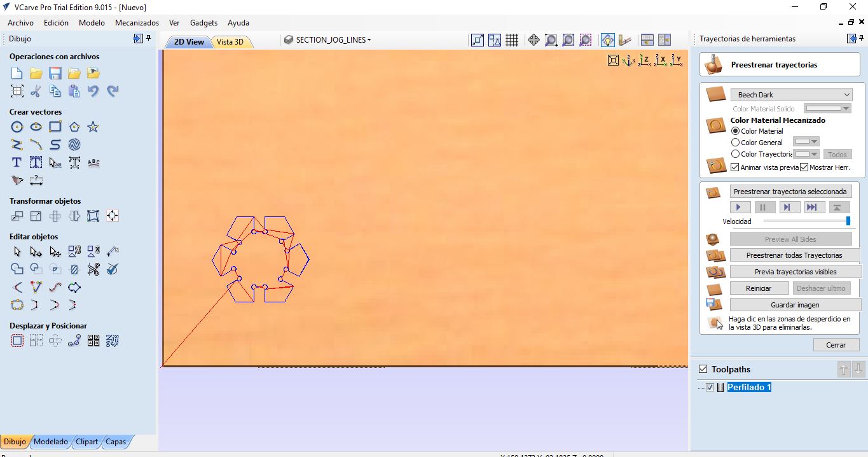
Task: Click the isometric view axis icon
Action: click(x=629, y=60)
